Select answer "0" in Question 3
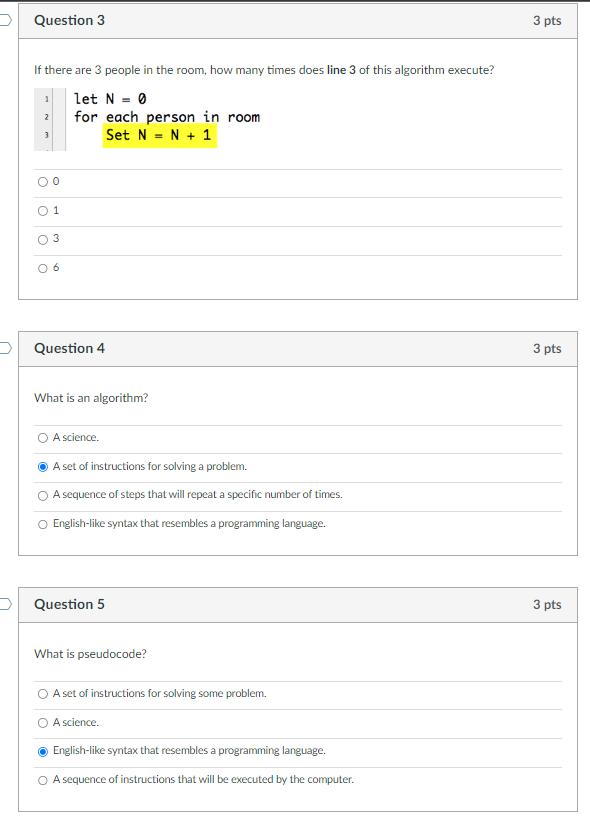This screenshot has width=590, height=821. coord(43,181)
